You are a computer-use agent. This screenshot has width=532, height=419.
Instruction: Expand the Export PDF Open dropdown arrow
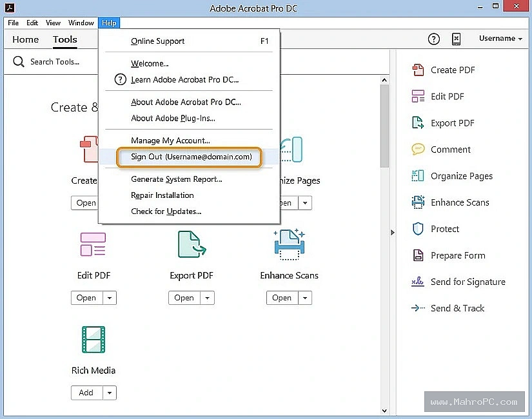click(x=207, y=298)
